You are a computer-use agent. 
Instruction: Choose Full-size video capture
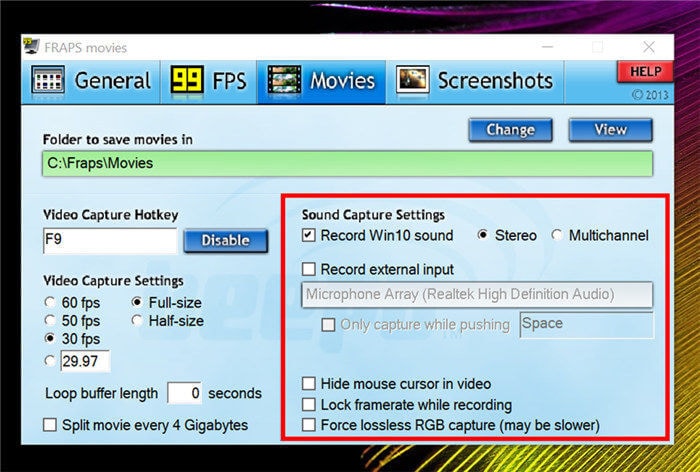167,303
